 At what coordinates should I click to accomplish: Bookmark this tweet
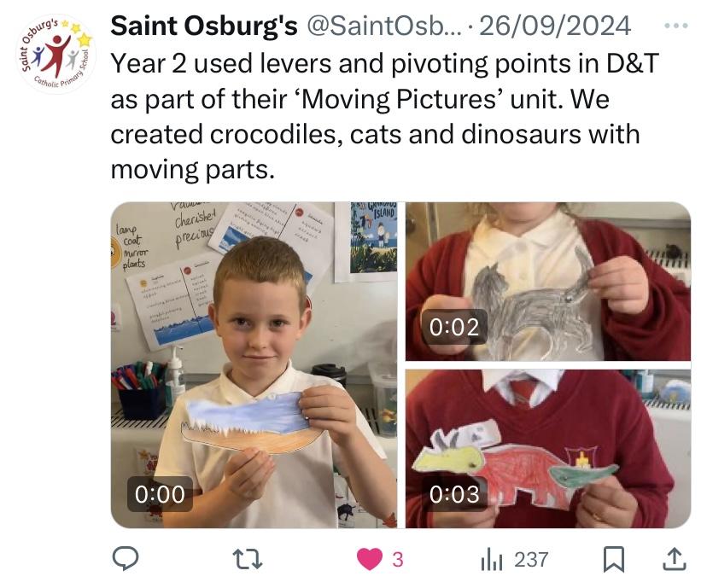point(614,559)
